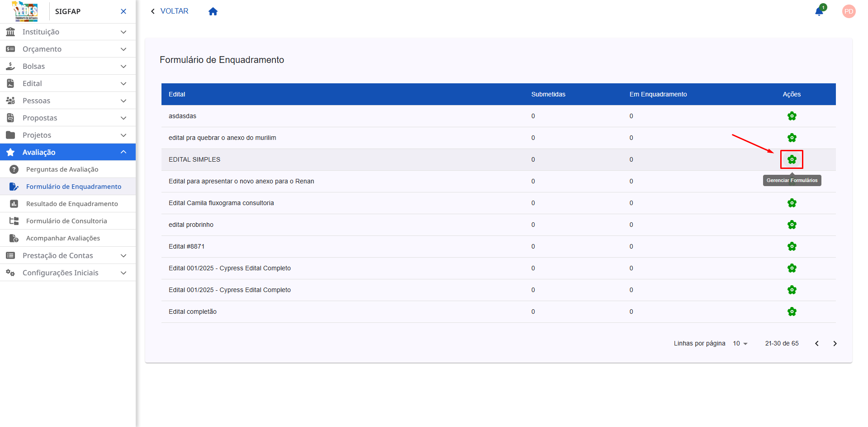Expand the Instituição menu
This screenshot has height=427, width=868.
68,32
